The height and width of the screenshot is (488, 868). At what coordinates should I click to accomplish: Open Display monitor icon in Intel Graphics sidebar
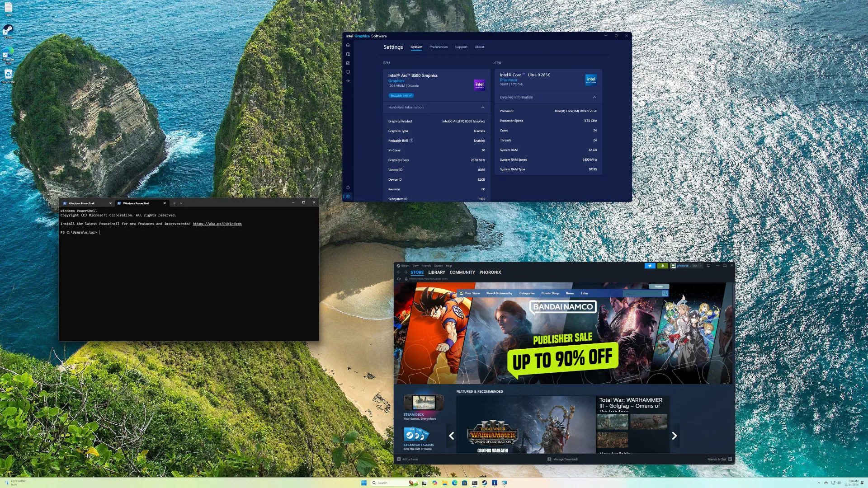point(348,72)
